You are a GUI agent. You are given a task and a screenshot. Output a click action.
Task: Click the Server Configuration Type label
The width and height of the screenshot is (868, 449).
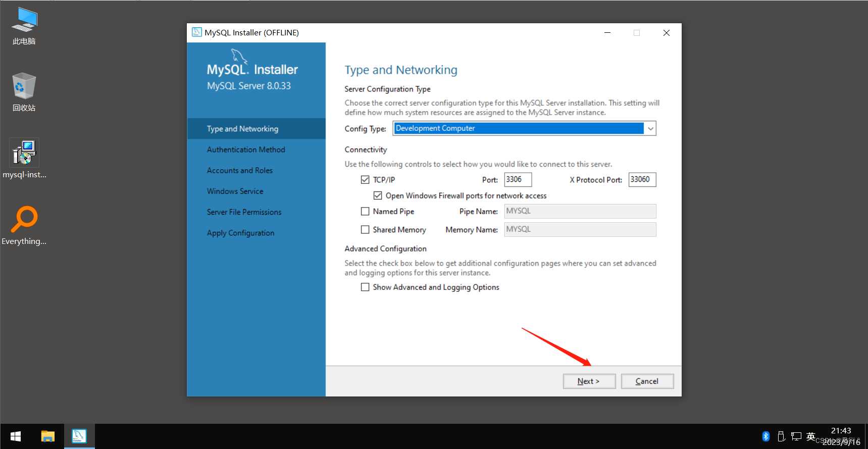click(387, 89)
